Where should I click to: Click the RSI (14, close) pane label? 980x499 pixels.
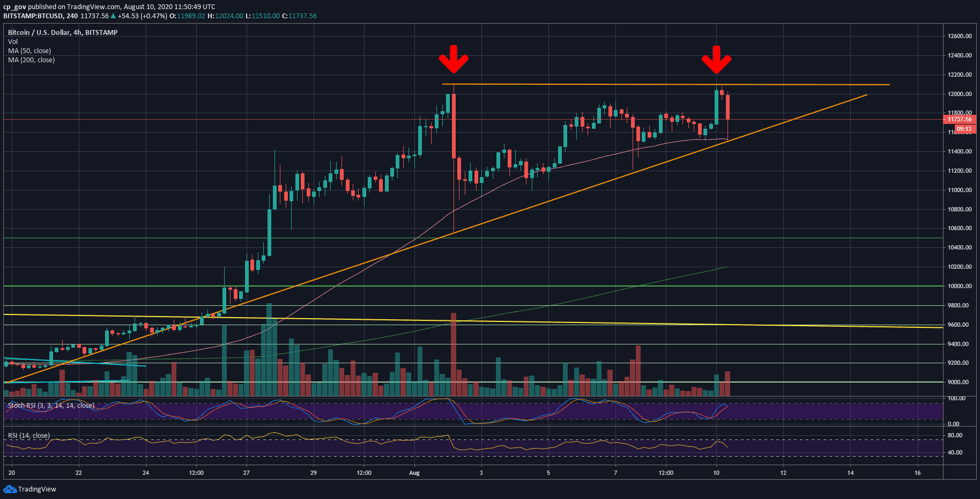(29, 436)
